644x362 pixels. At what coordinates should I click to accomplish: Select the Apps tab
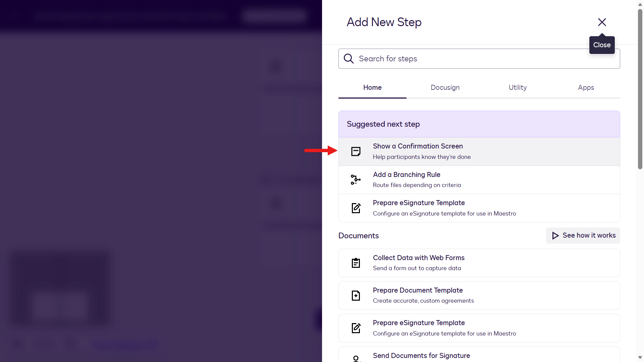point(586,87)
